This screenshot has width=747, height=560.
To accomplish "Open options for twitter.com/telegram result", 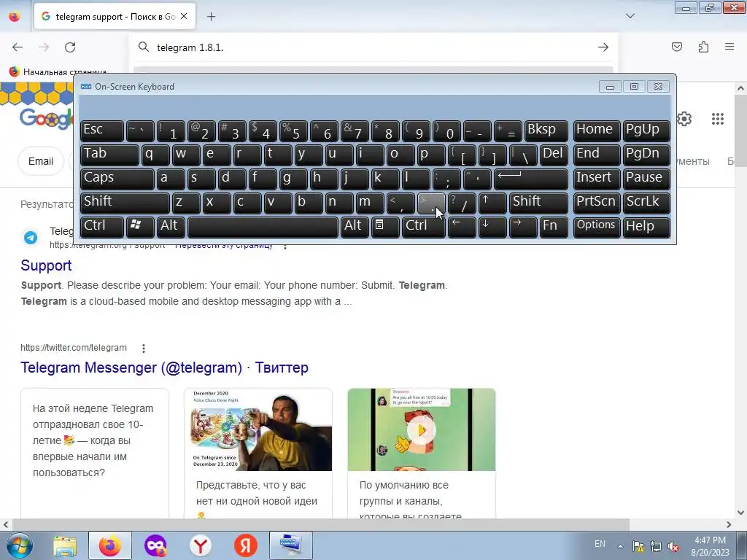I will 144,348.
